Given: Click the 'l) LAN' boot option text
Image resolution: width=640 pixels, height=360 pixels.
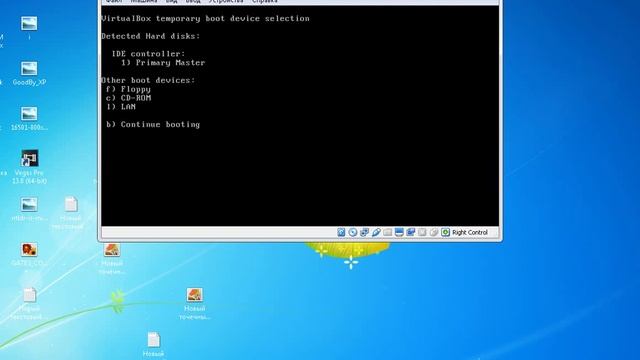Looking at the screenshot, I should (x=121, y=107).
